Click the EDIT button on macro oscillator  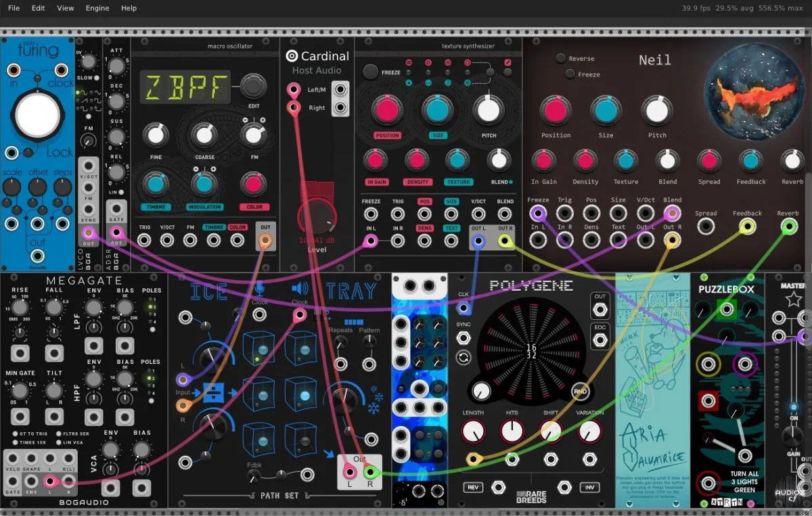(x=254, y=85)
